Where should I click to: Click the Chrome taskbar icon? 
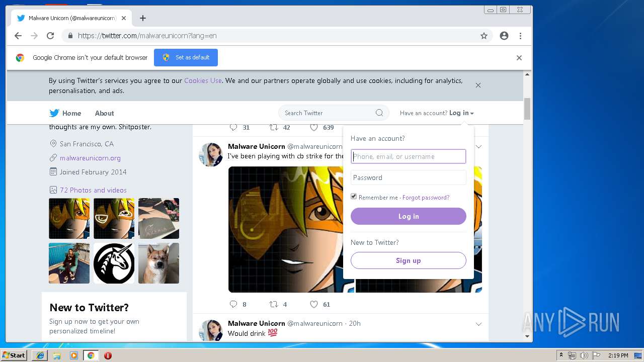(x=91, y=355)
